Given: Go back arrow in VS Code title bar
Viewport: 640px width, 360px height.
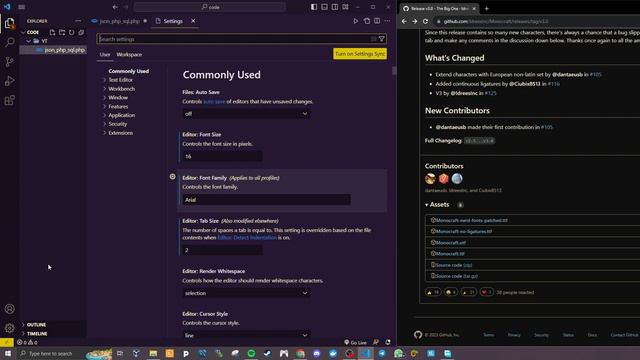Looking at the screenshot, I should pyautogui.click(x=115, y=7).
